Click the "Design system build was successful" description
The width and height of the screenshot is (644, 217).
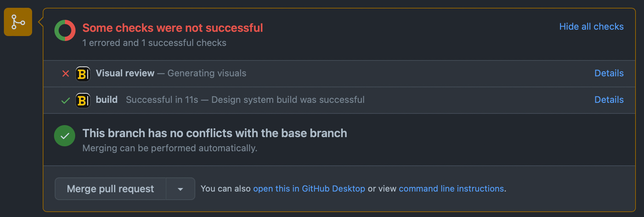click(288, 100)
